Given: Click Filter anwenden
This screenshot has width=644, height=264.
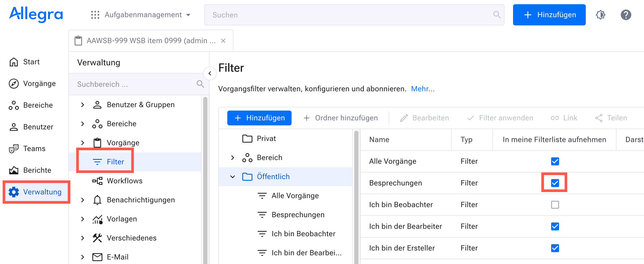Looking at the screenshot, I should click(500, 118).
